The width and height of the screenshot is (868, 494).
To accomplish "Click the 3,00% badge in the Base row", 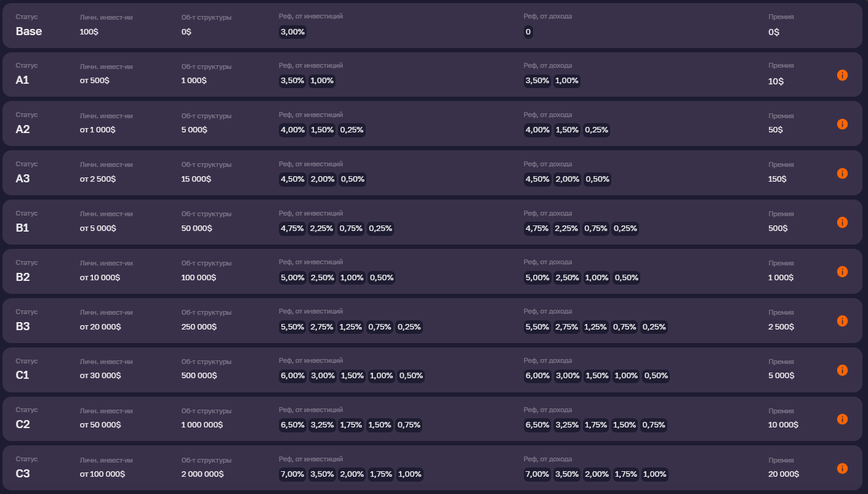I will [x=292, y=31].
